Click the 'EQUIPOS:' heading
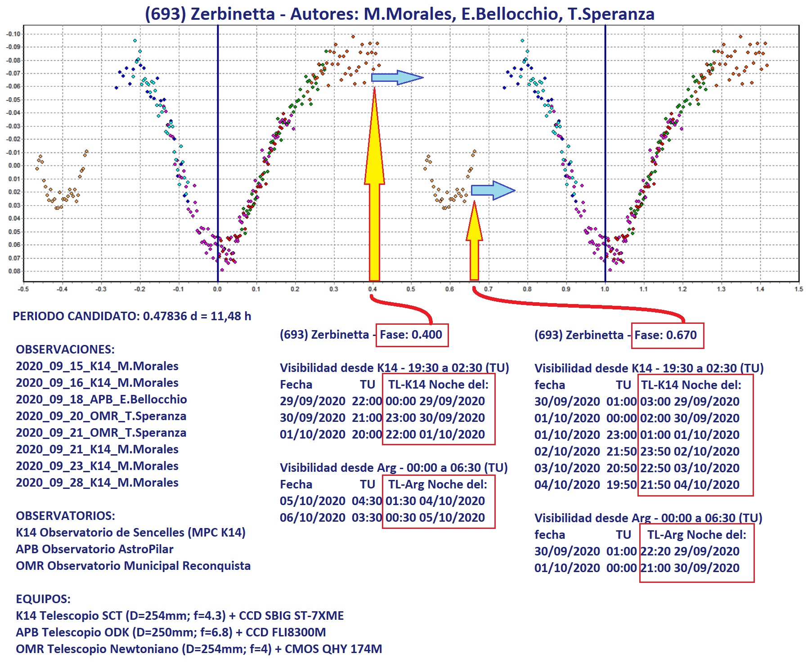The image size is (812, 667). point(43,599)
